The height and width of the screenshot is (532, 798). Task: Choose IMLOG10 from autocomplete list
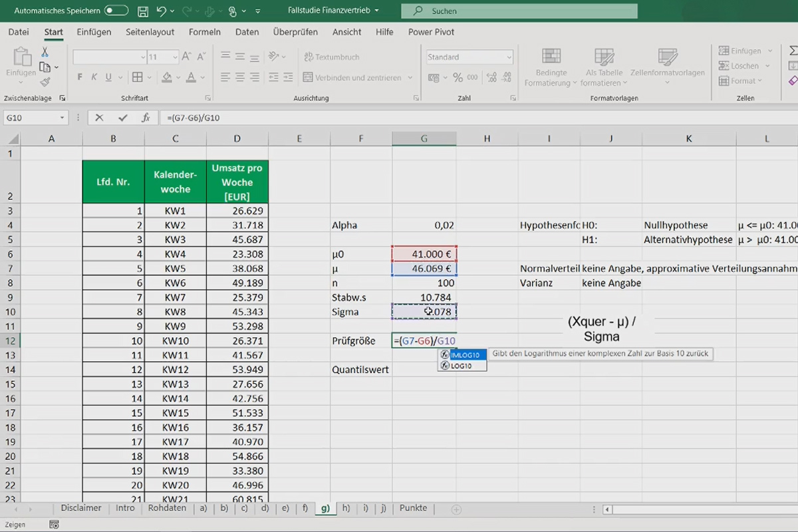(462, 355)
